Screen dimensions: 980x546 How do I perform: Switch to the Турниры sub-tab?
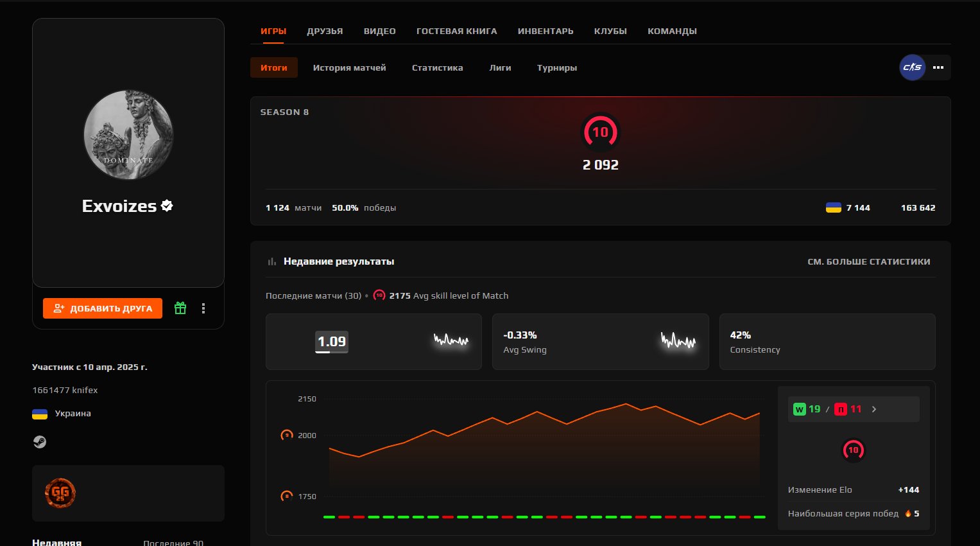click(x=557, y=67)
